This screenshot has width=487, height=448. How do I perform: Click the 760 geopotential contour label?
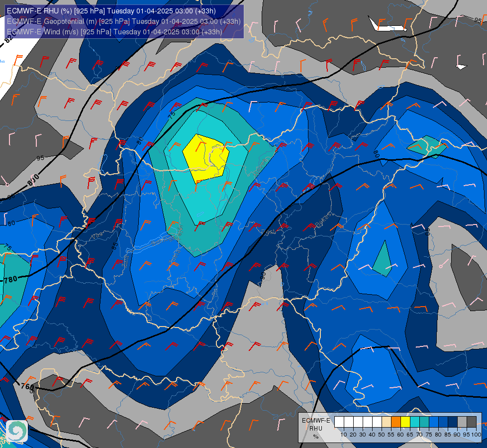click(27, 387)
